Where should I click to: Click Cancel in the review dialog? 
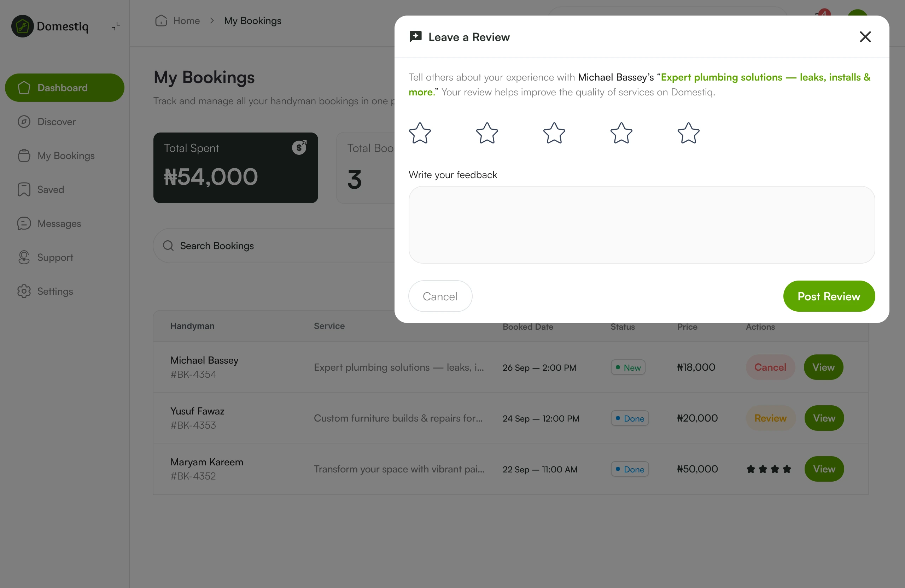click(x=440, y=296)
